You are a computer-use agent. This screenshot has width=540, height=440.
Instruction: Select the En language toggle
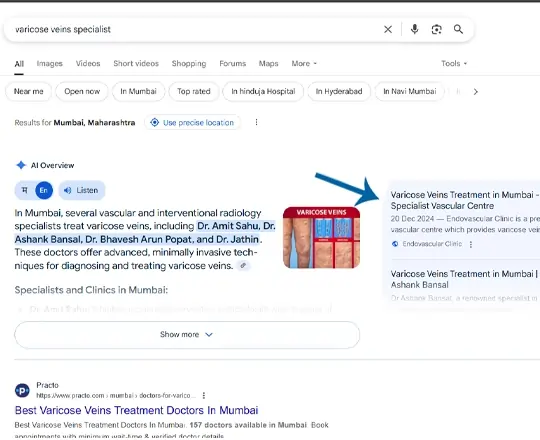44,190
